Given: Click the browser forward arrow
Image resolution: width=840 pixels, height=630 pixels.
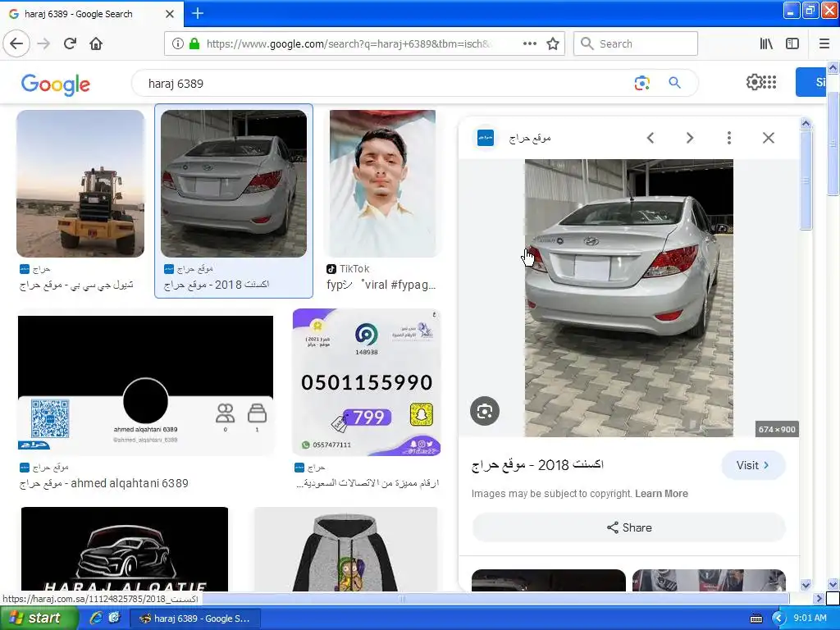Looking at the screenshot, I should pyautogui.click(x=43, y=44).
